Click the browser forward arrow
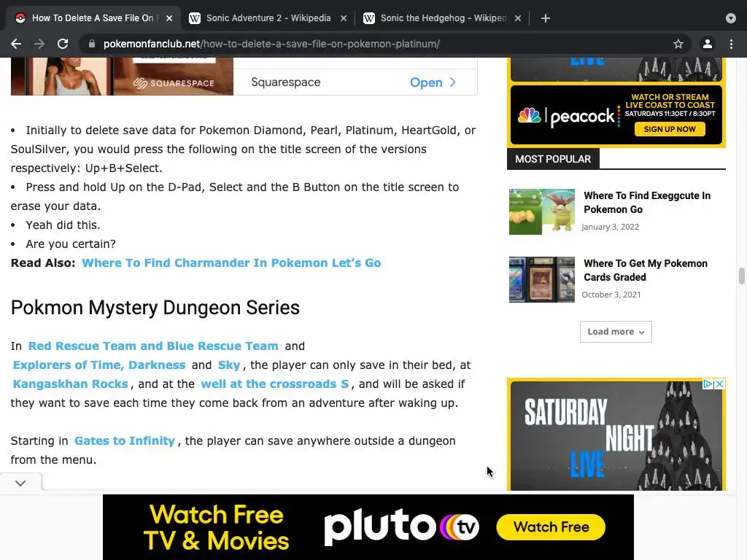Image resolution: width=747 pixels, height=560 pixels. 39,44
